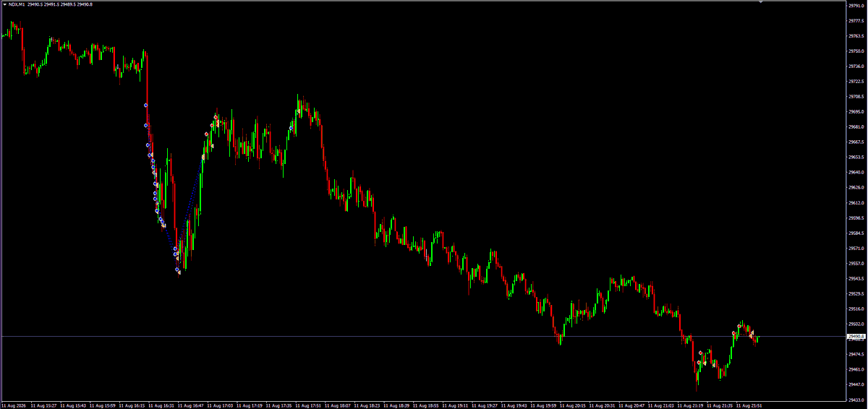Click time axis label 11 Aug 15:27
868x409 pixels.
[45, 405]
